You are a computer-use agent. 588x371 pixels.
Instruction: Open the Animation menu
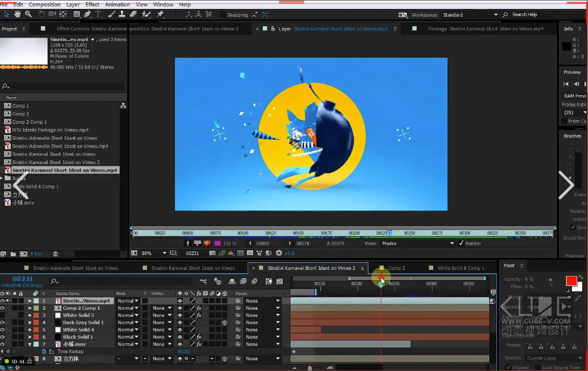[x=117, y=5]
